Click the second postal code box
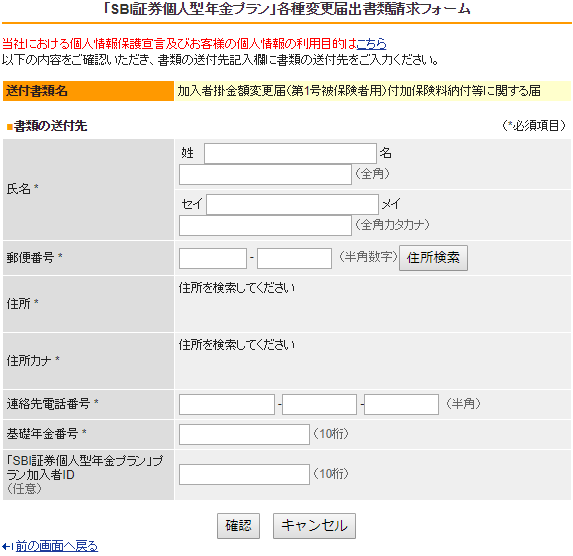 pyautogui.click(x=295, y=258)
